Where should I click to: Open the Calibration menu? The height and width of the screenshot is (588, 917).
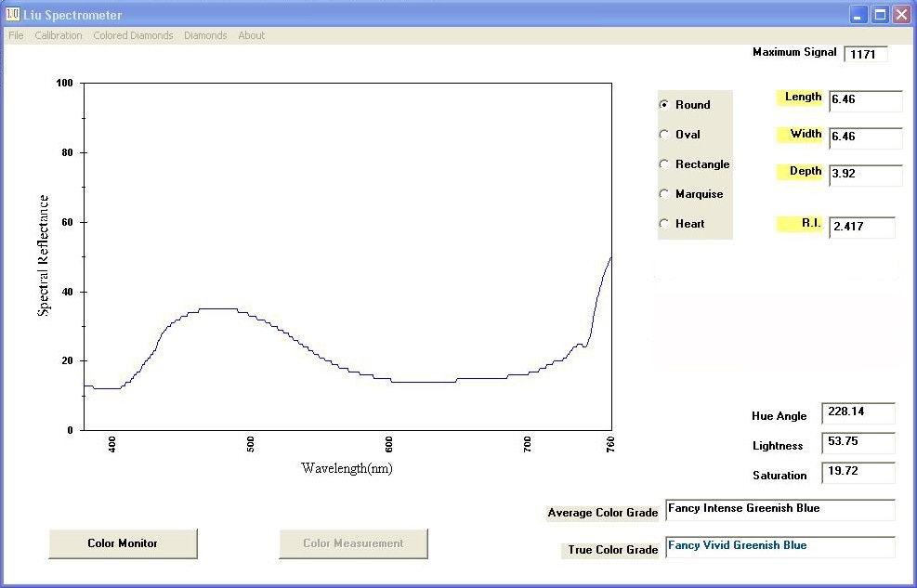point(59,35)
